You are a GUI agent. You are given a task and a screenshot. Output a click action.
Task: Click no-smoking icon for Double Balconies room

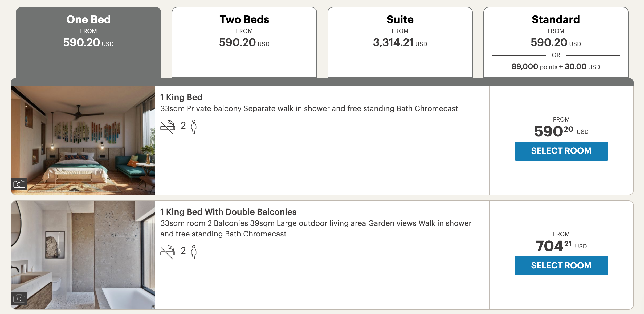[x=168, y=252]
